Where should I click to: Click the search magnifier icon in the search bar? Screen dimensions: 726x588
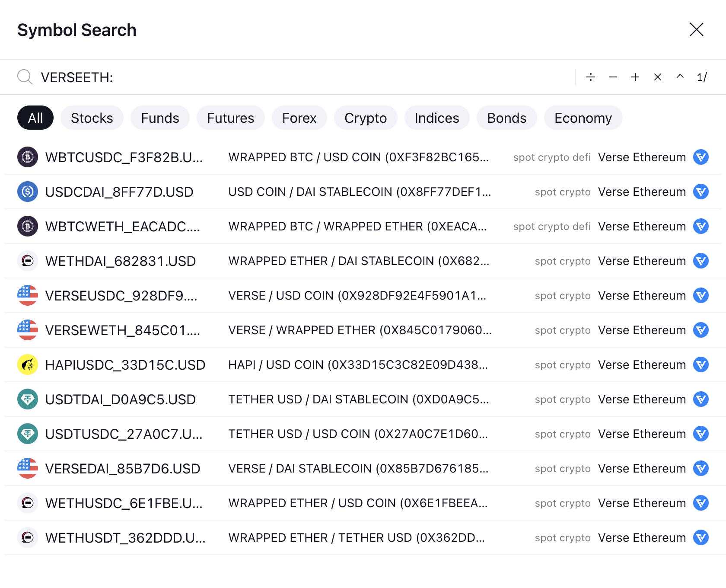coord(24,77)
